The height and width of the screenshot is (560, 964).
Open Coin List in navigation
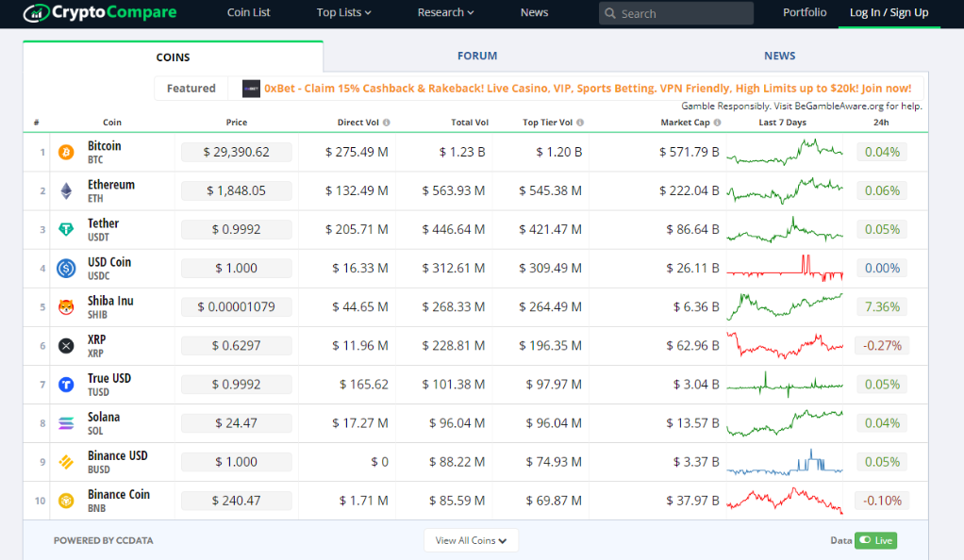click(x=248, y=12)
